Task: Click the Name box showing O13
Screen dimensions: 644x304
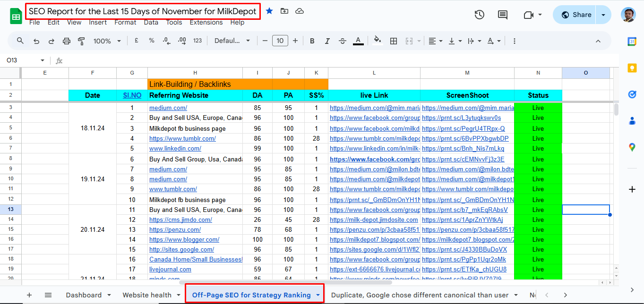Action: tap(25, 60)
